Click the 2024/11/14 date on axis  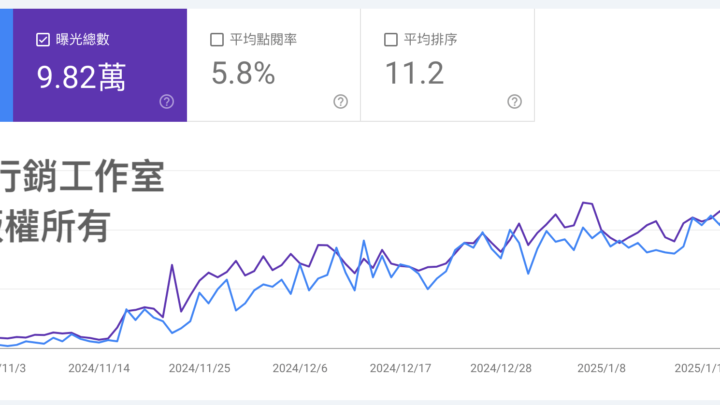tap(97, 367)
